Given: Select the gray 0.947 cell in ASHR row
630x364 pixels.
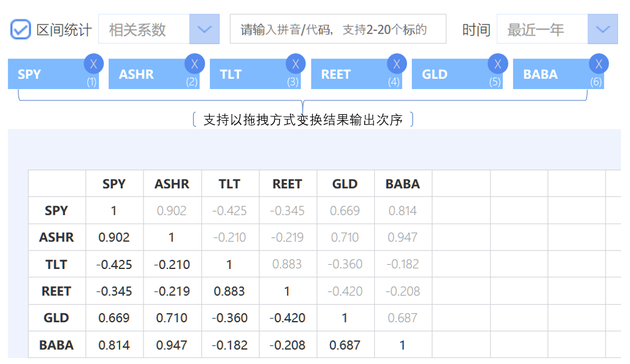Looking at the screenshot, I should coord(403,237).
